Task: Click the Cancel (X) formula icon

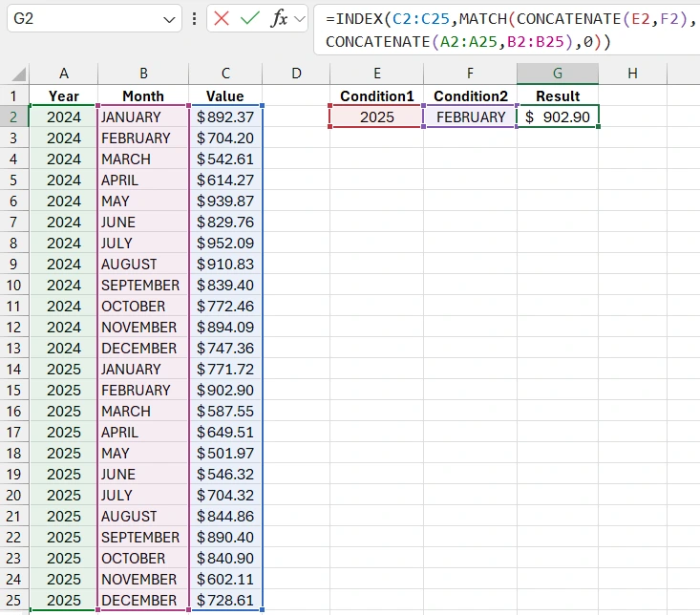Action: (x=222, y=19)
